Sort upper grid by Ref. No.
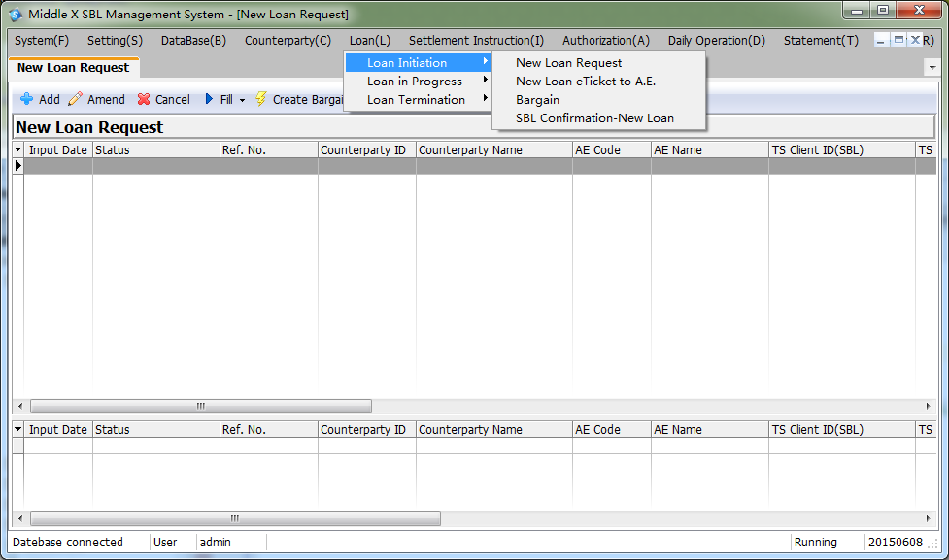 269,150
